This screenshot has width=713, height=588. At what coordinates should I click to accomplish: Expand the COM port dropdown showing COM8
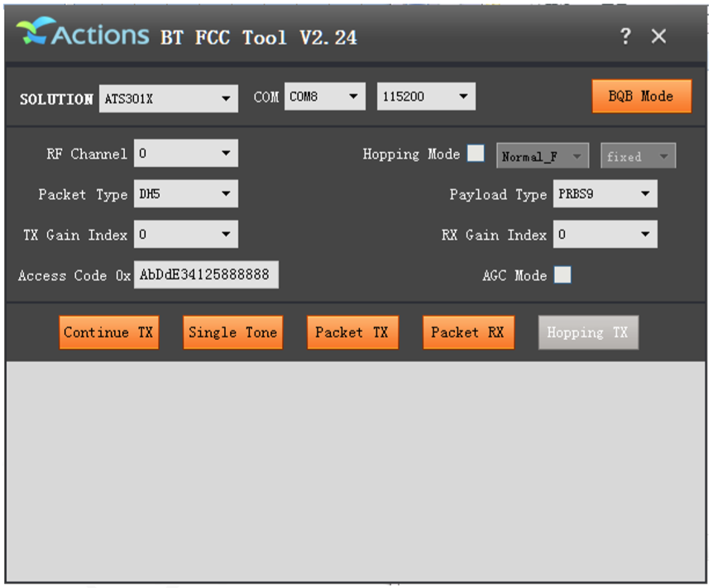pos(325,97)
